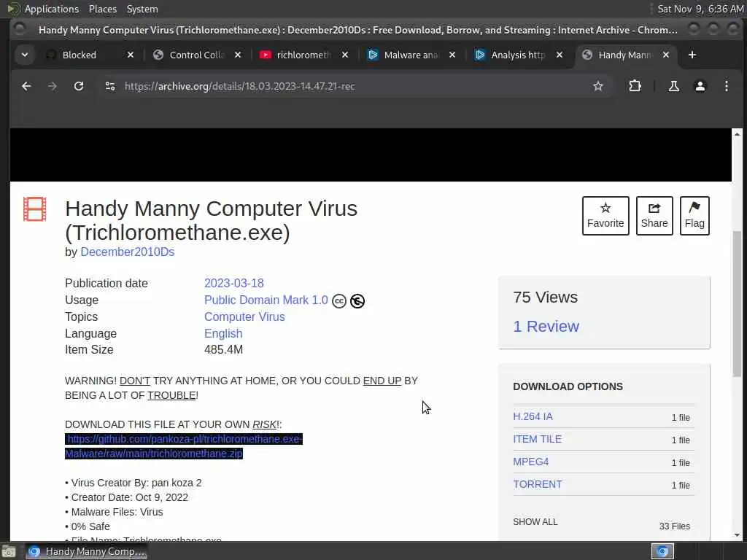The width and height of the screenshot is (747, 560).
Task: Click the vertical scrollbar thumb
Action: point(737,303)
